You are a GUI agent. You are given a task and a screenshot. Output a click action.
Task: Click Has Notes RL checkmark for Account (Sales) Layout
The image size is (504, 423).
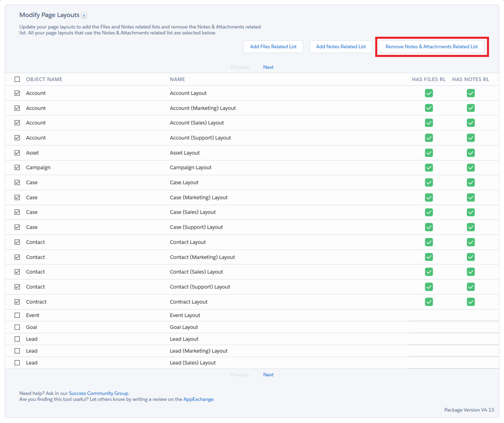(x=471, y=123)
